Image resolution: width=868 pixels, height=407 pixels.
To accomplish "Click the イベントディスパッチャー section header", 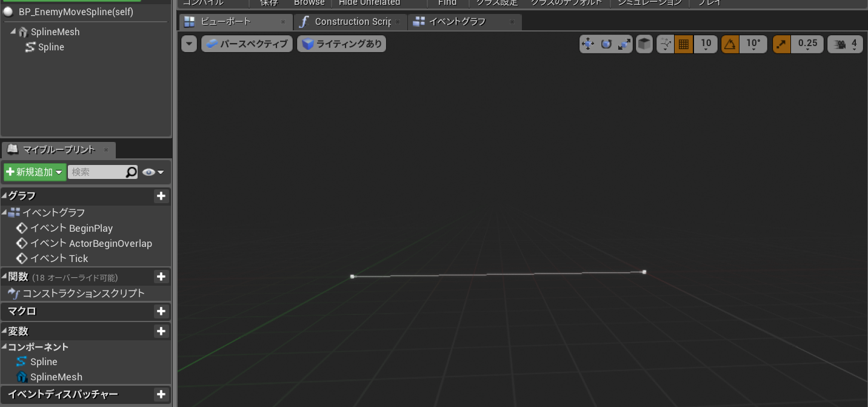I will point(85,394).
